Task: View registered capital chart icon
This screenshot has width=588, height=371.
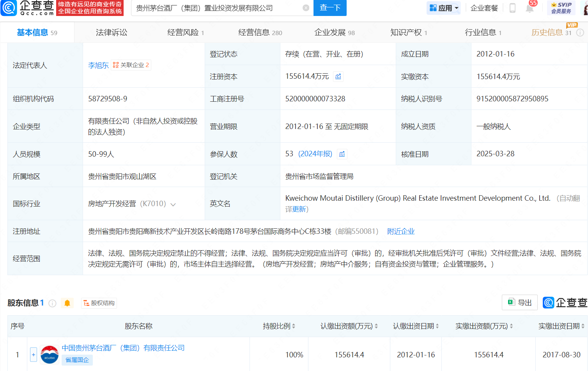Action: tap(338, 76)
